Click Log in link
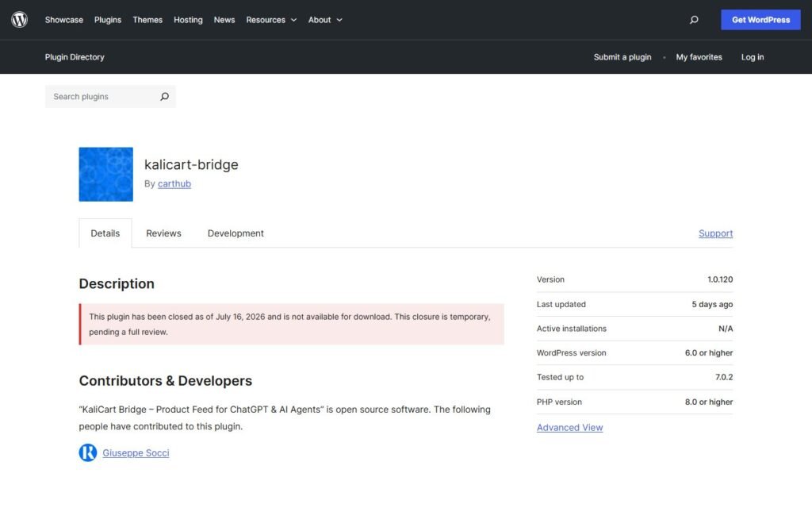Screen dimensions: 812x508 coord(753,57)
